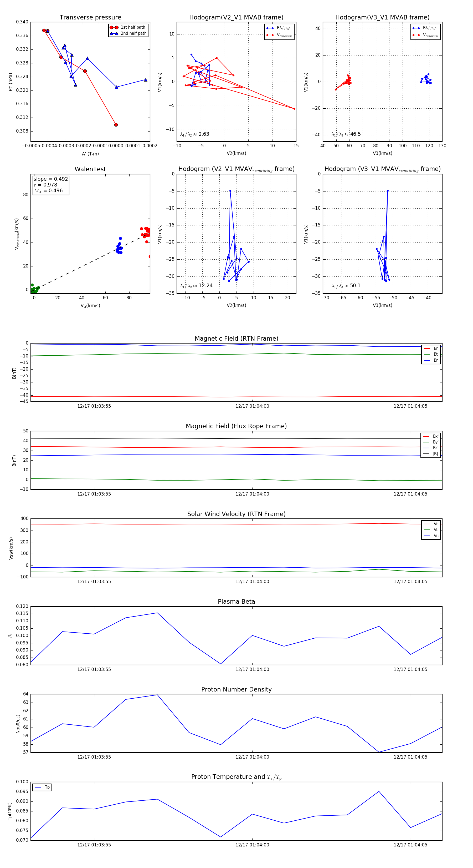Click the 12/17 01:04:00 tick label under Plasma Beta
The height and width of the screenshot is (868, 473).
point(252,669)
